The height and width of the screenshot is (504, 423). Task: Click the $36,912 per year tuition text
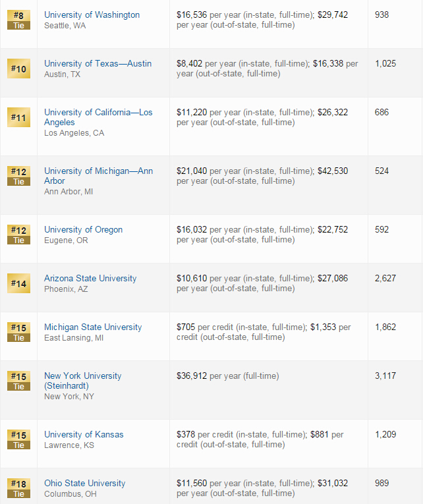227,376
